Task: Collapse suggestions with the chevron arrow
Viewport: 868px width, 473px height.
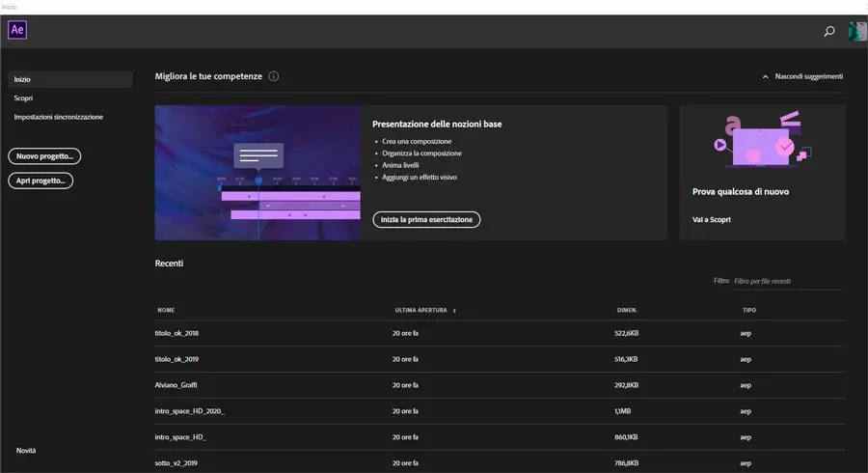Action: pyautogui.click(x=765, y=77)
